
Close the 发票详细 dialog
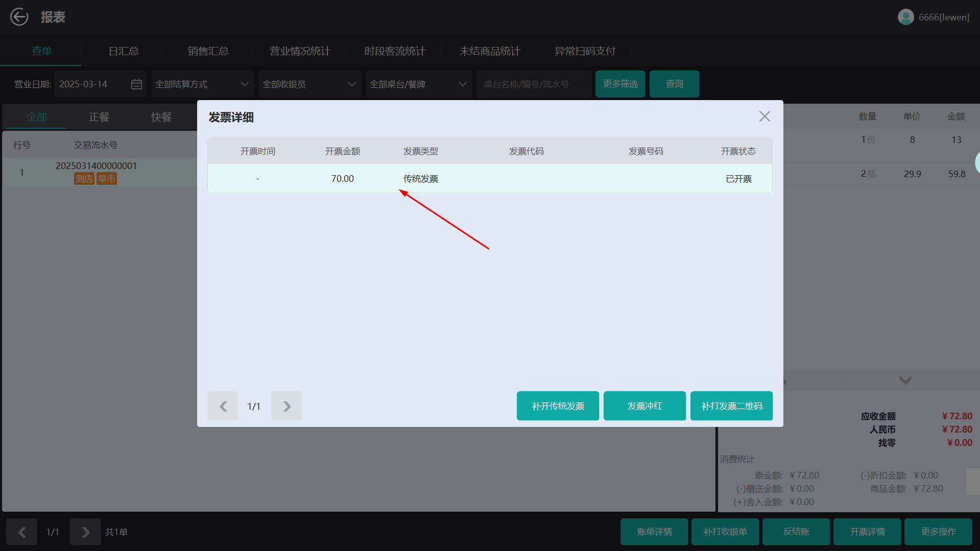[x=764, y=116]
